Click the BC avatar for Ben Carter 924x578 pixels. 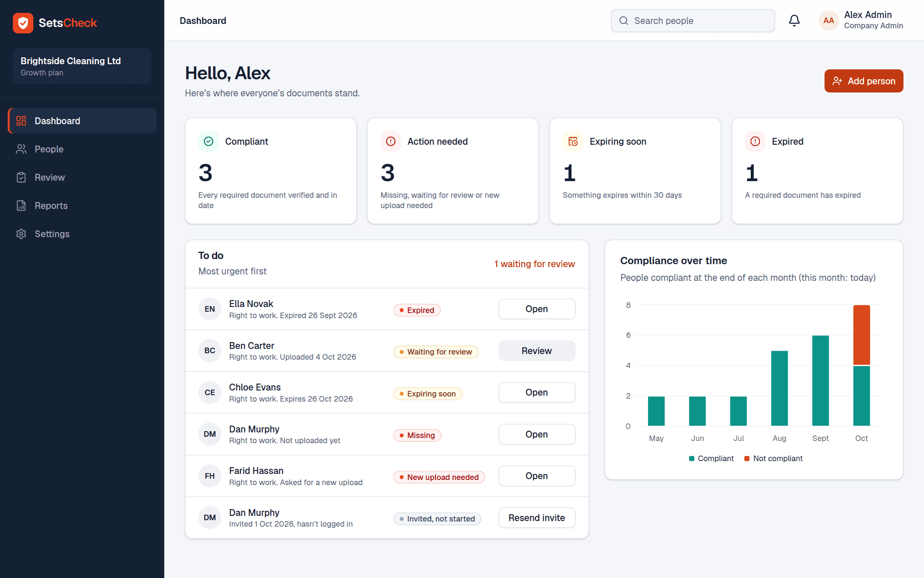(210, 351)
